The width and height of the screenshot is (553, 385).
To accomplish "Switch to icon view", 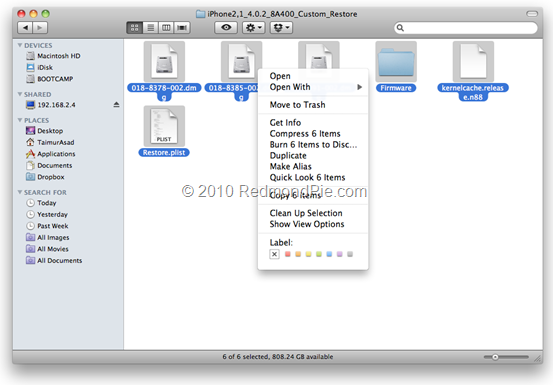I will click(134, 28).
